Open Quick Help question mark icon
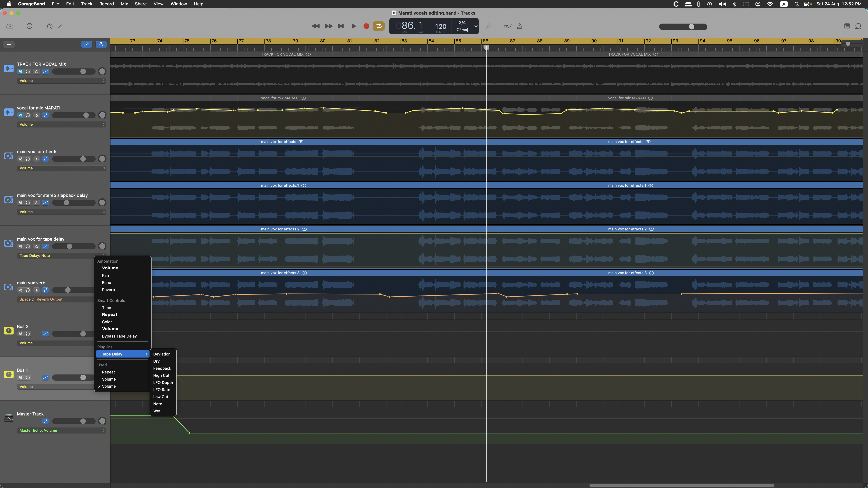 click(29, 26)
